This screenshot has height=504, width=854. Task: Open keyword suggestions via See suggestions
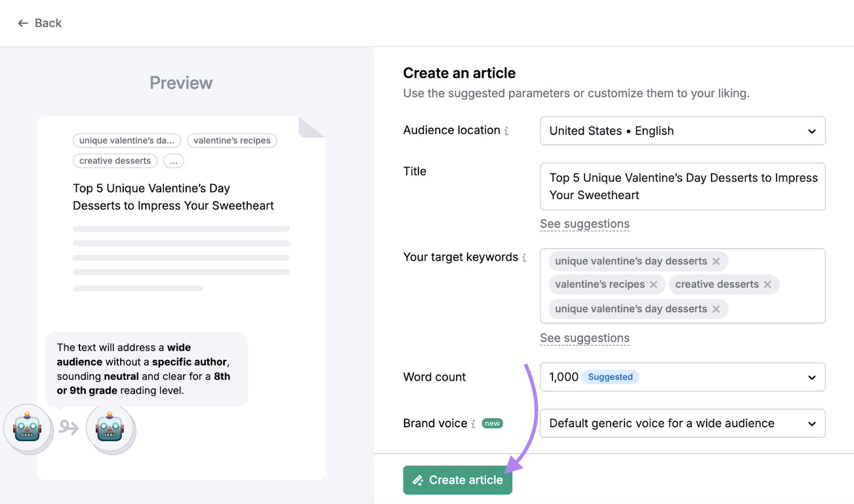coord(584,338)
